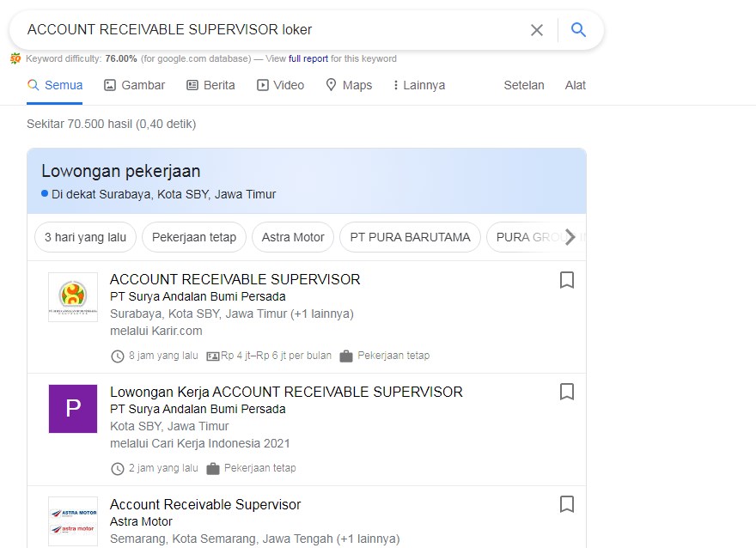Switch to the Gambar tab
756x548 pixels.
pos(135,85)
